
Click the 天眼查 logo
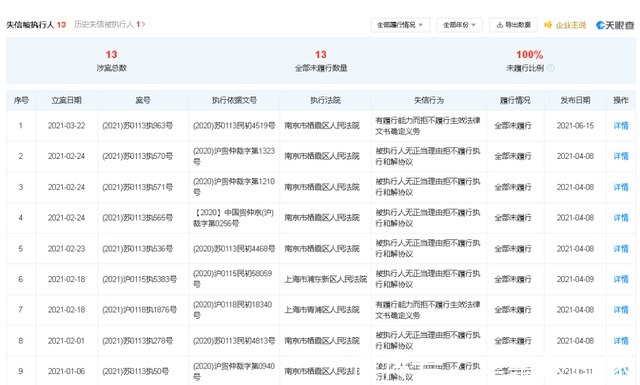[615, 25]
